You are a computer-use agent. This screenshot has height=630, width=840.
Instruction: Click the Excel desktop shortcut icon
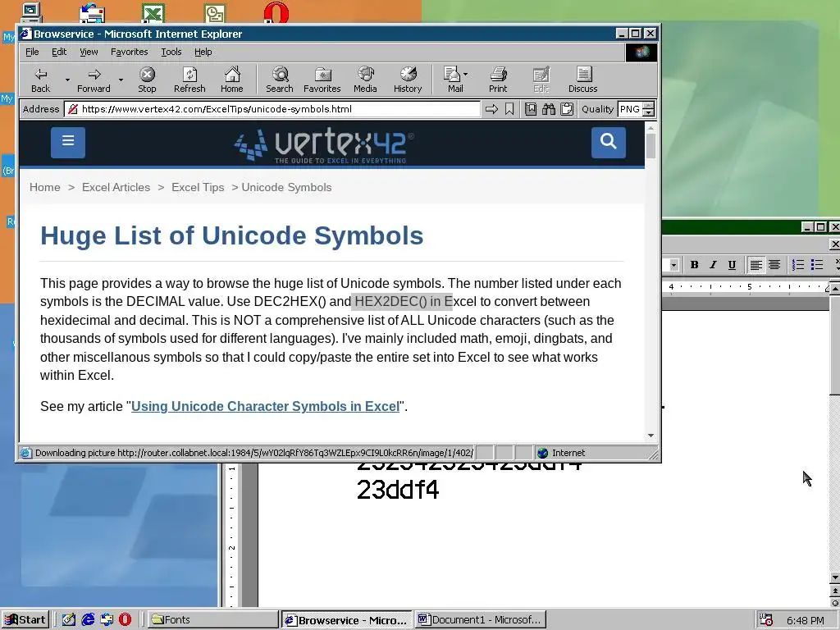coord(153,13)
